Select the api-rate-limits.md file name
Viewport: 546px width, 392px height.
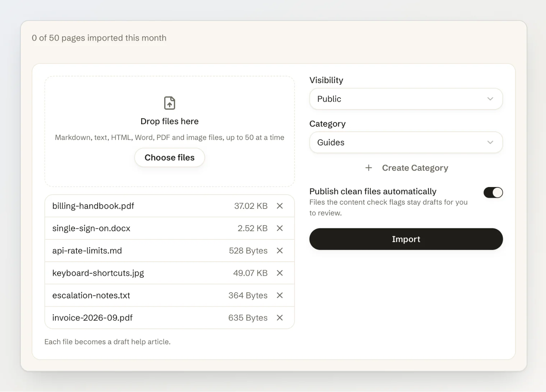[87, 251]
